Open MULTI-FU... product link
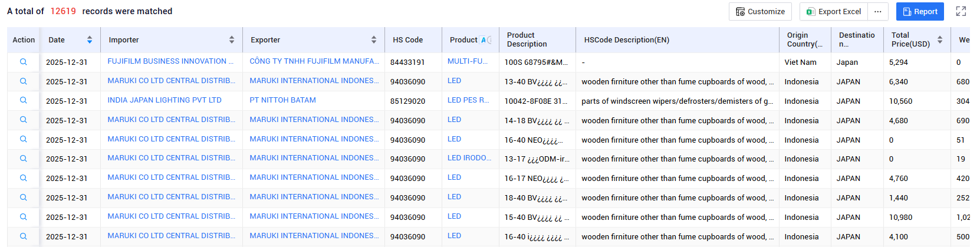Screen dimensions: 980x247 pos(468,61)
